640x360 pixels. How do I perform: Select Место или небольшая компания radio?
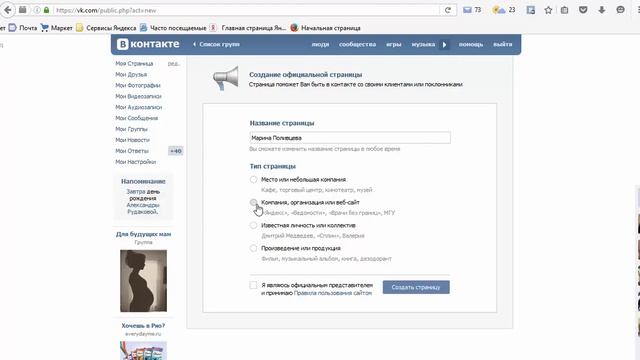tap(253, 180)
